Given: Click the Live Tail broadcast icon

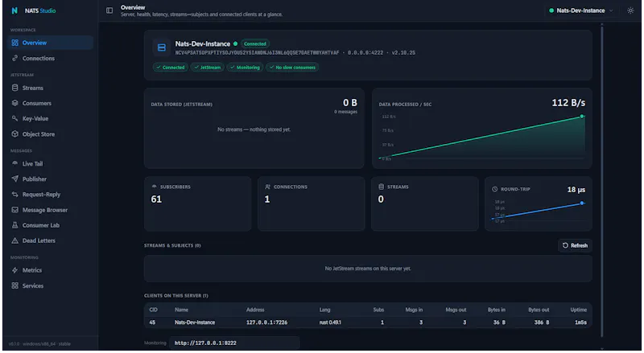Looking at the screenshot, I should 15,163.
